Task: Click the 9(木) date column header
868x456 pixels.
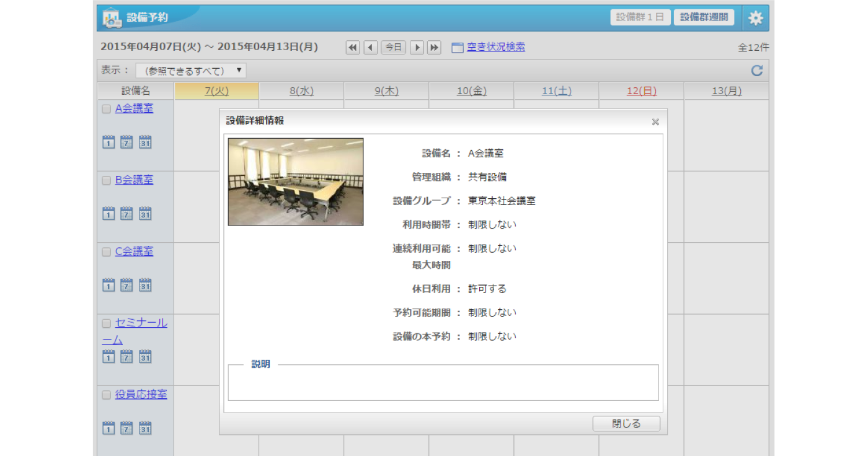Action: pyautogui.click(x=386, y=91)
